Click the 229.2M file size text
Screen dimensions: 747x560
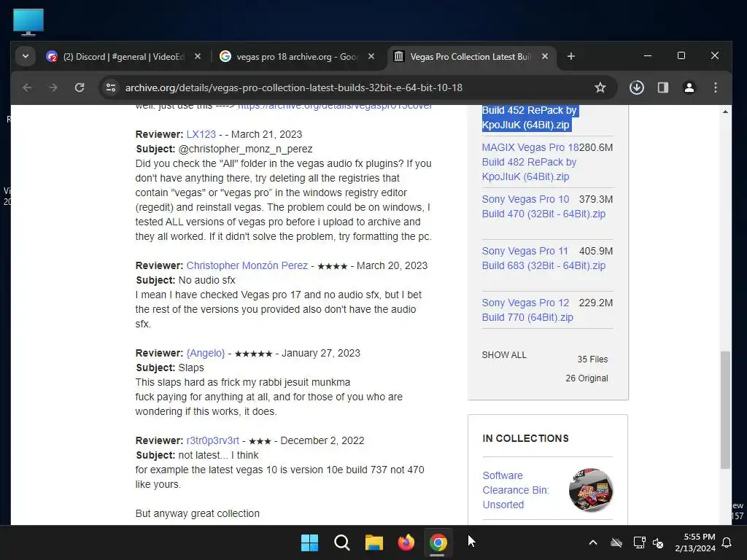596,303
